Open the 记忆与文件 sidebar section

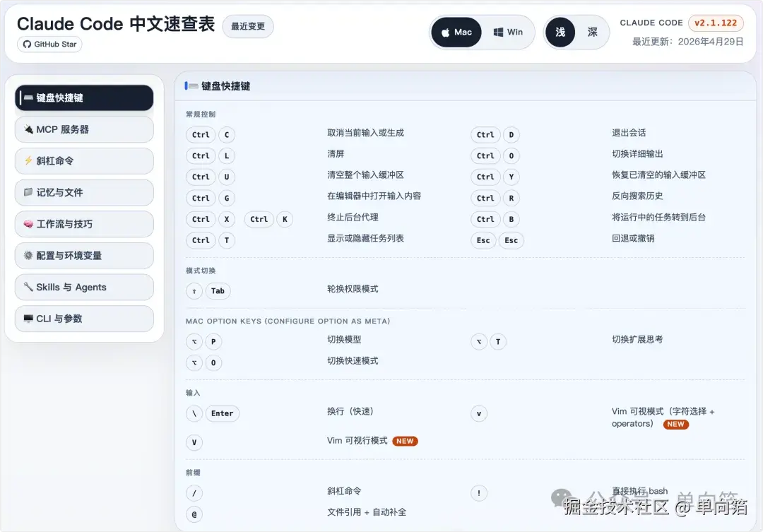(84, 193)
